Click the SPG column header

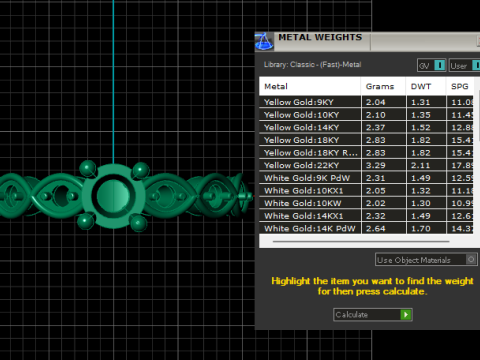(460, 86)
